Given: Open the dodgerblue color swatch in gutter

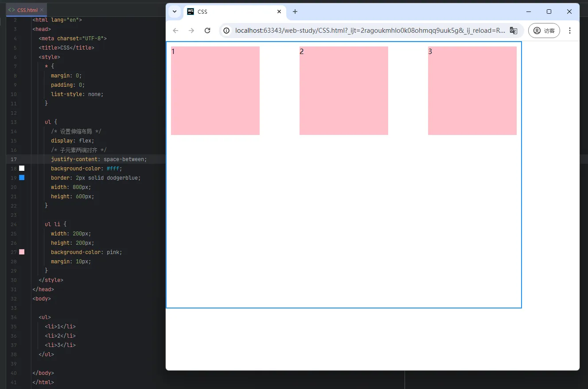Looking at the screenshot, I should tap(22, 177).
